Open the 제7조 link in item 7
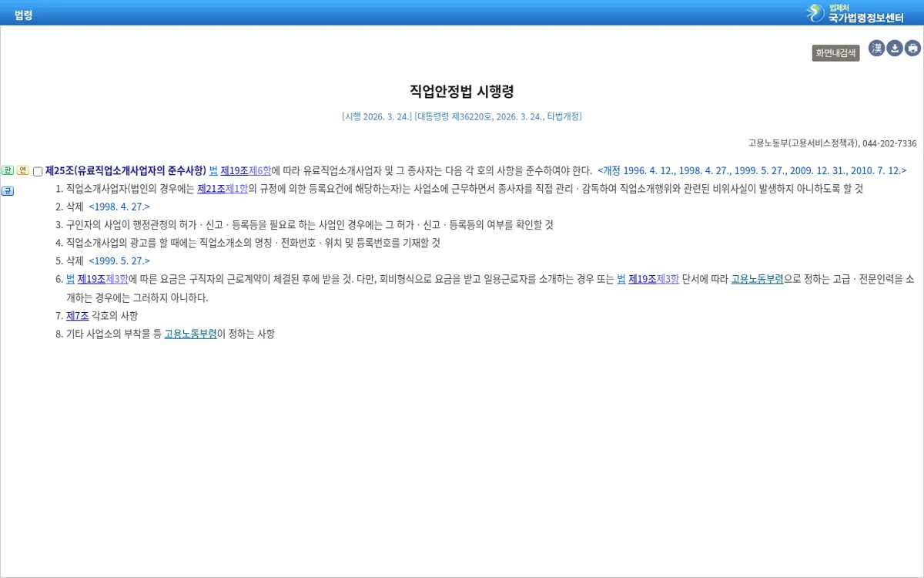Image resolution: width=924 pixels, height=578 pixels. click(x=78, y=315)
